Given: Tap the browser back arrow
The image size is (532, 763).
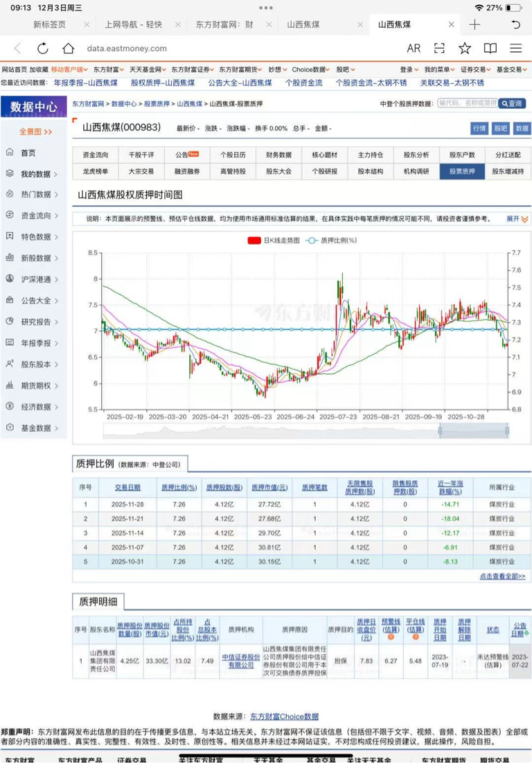Looking at the screenshot, I should click(18, 49).
